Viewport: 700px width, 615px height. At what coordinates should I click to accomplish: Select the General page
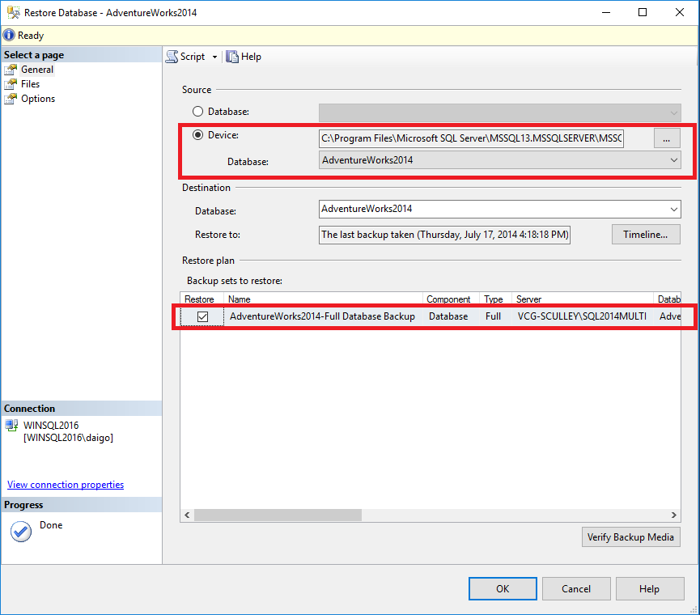pyautogui.click(x=37, y=70)
